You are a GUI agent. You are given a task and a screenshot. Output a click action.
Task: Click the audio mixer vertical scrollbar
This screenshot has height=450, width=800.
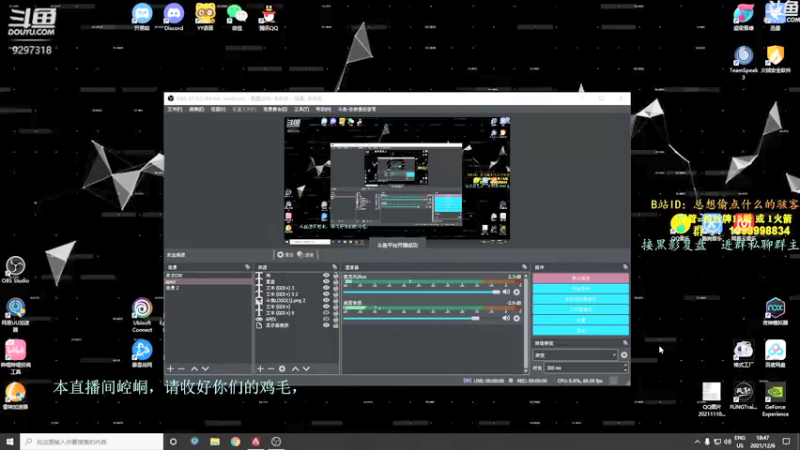526,322
